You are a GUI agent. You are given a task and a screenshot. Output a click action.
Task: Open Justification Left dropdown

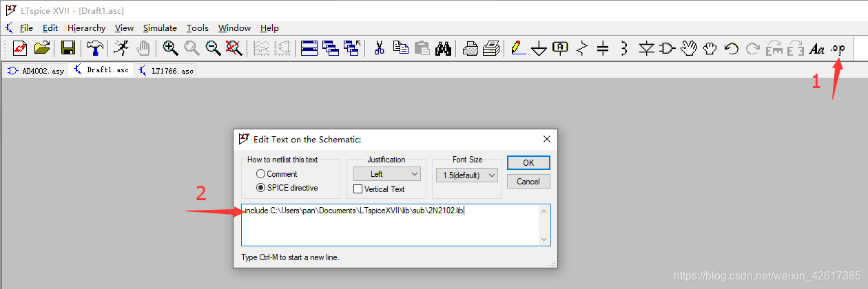point(386,174)
